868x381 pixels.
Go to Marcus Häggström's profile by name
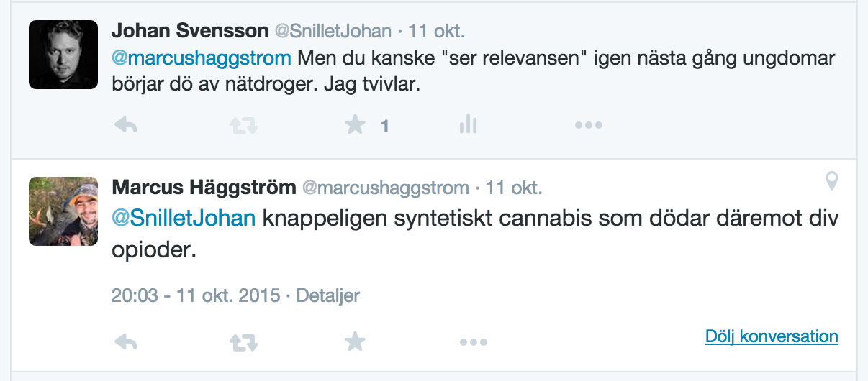click(x=204, y=188)
